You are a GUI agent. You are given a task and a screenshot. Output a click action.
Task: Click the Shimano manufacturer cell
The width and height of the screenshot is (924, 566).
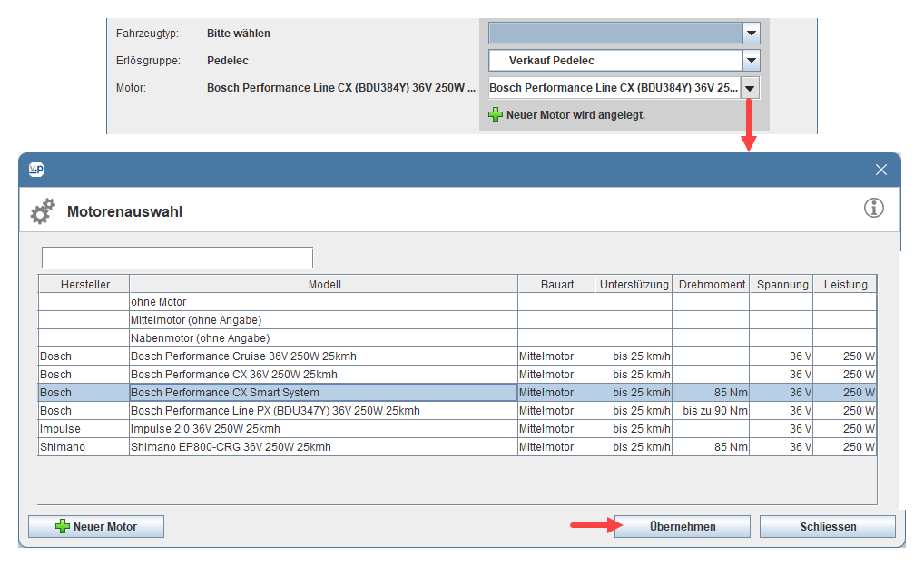(84, 447)
